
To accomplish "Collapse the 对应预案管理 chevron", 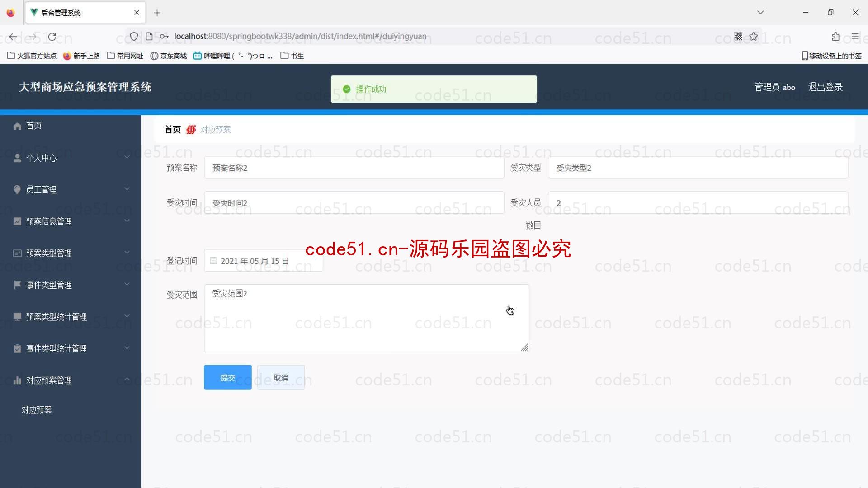I will tap(127, 379).
